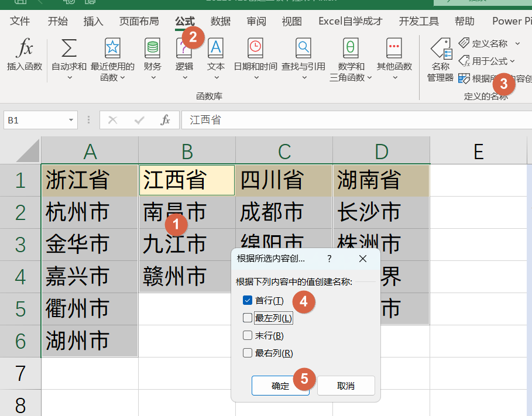Expand the Financial (财务) dropdown arrow
Screen dimensions: 532x416
tap(153, 78)
